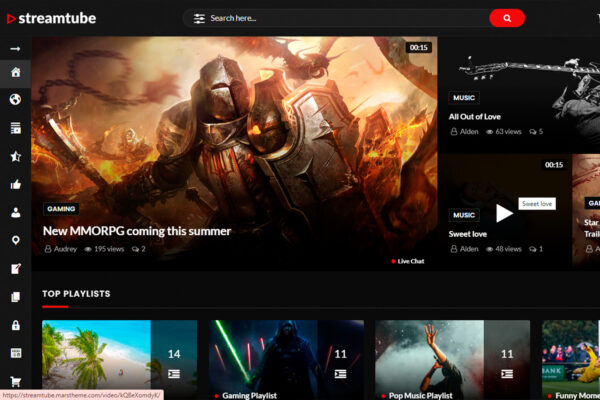
Task: Click the 'Gaming Playlist' title
Action: [249, 395]
